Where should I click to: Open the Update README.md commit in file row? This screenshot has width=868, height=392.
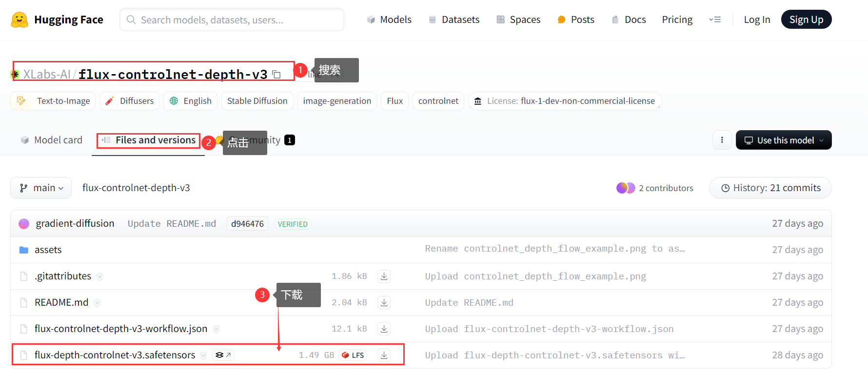pos(469,303)
